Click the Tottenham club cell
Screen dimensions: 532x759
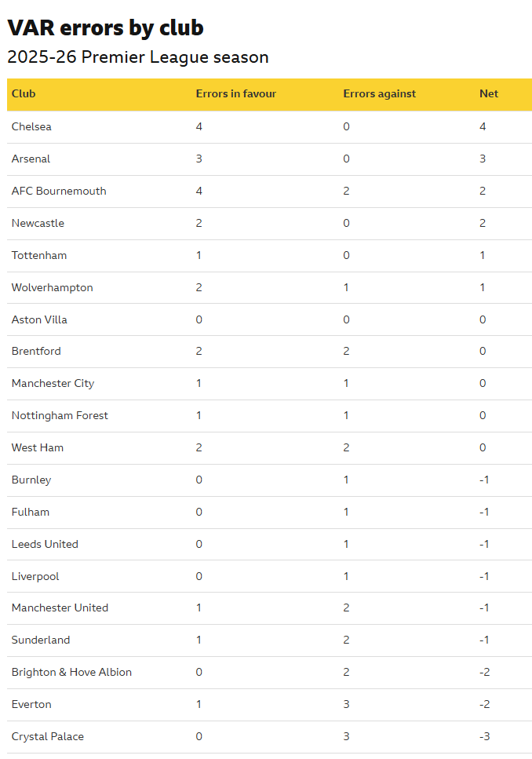(39, 256)
